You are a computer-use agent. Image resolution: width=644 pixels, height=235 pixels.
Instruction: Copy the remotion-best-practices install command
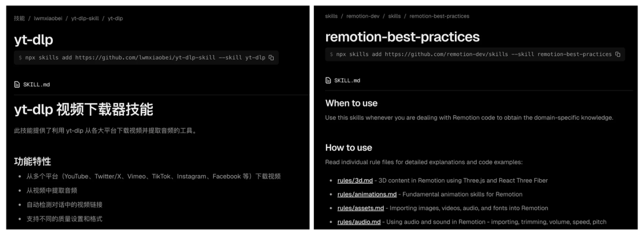617,54
